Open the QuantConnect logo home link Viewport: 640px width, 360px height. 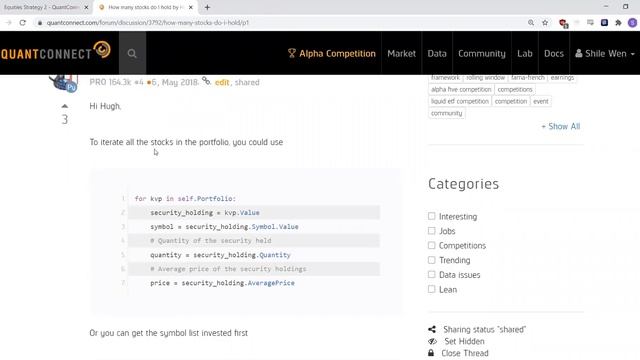click(56, 51)
